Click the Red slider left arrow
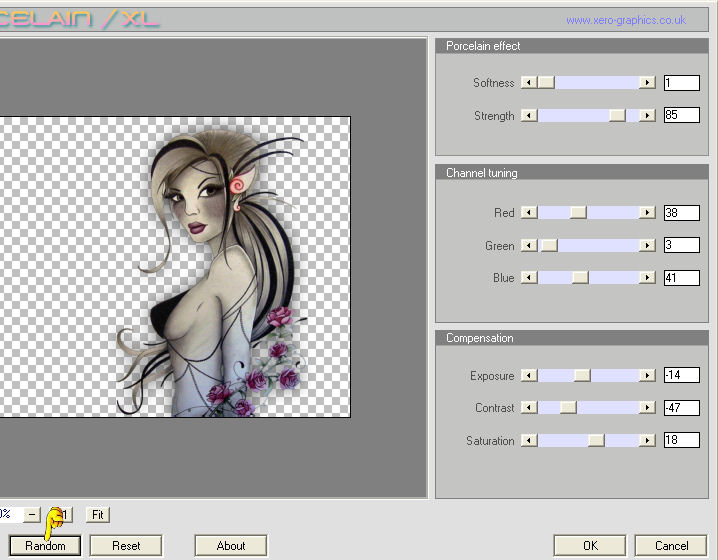 [529, 213]
